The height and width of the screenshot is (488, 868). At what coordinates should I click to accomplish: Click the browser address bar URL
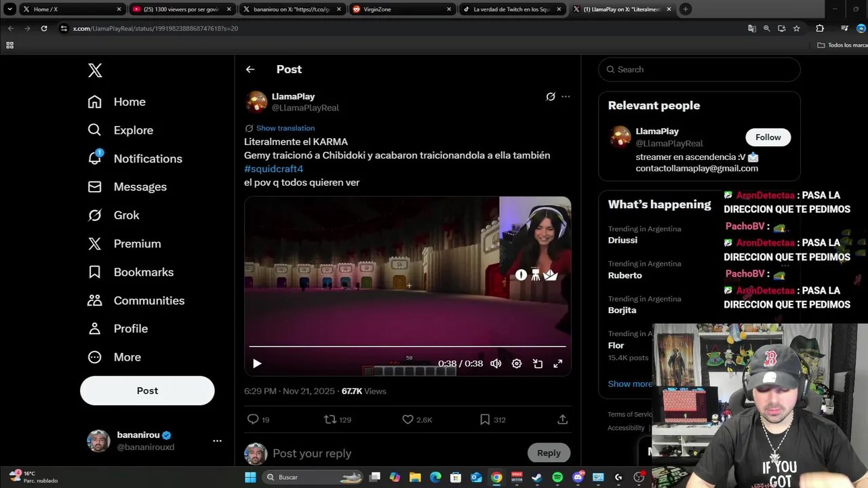[x=155, y=28]
